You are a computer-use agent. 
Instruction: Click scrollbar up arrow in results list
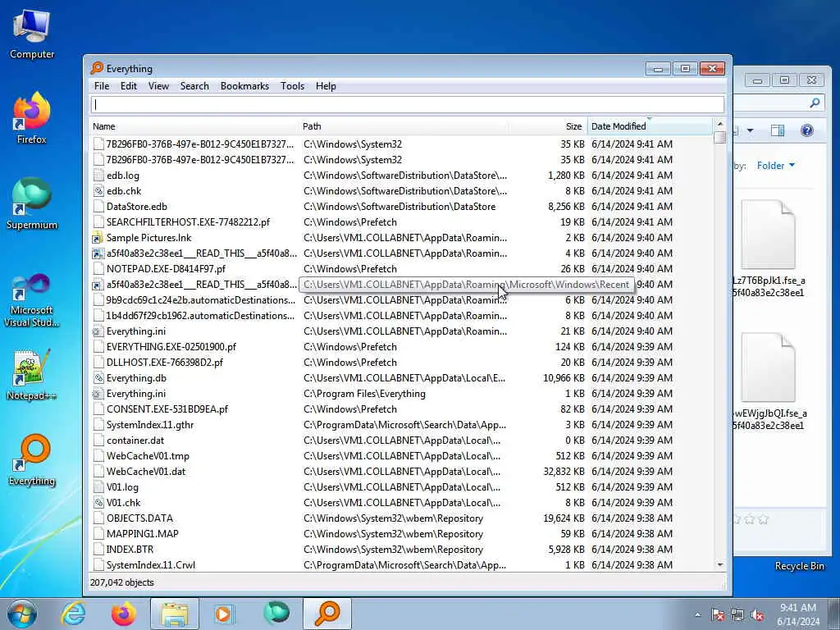click(720, 125)
